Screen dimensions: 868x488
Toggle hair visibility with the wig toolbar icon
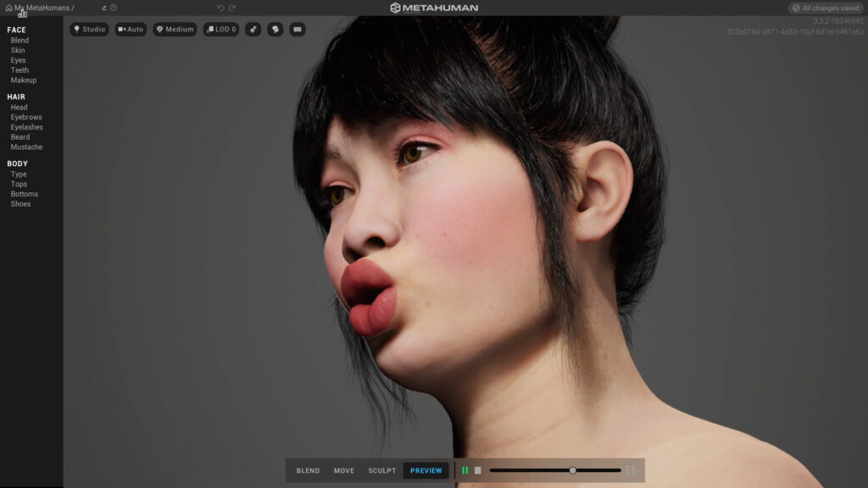click(x=275, y=29)
